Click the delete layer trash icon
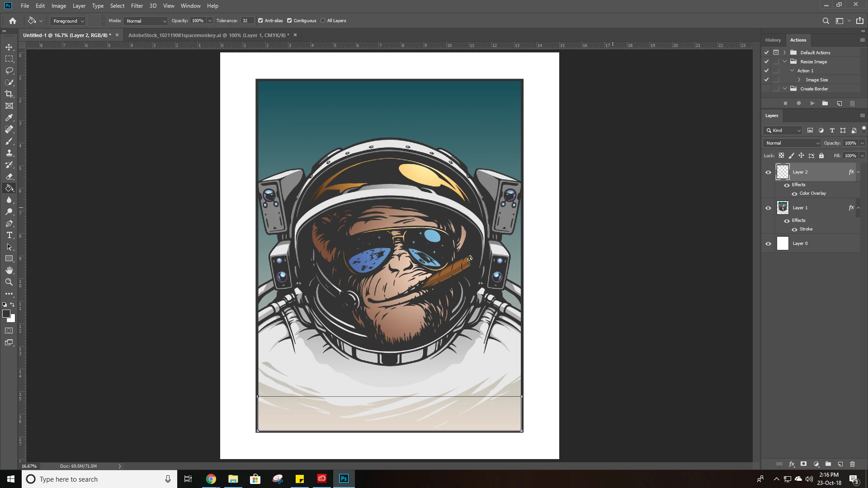Image resolution: width=868 pixels, height=488 pixels. (852, 464)
